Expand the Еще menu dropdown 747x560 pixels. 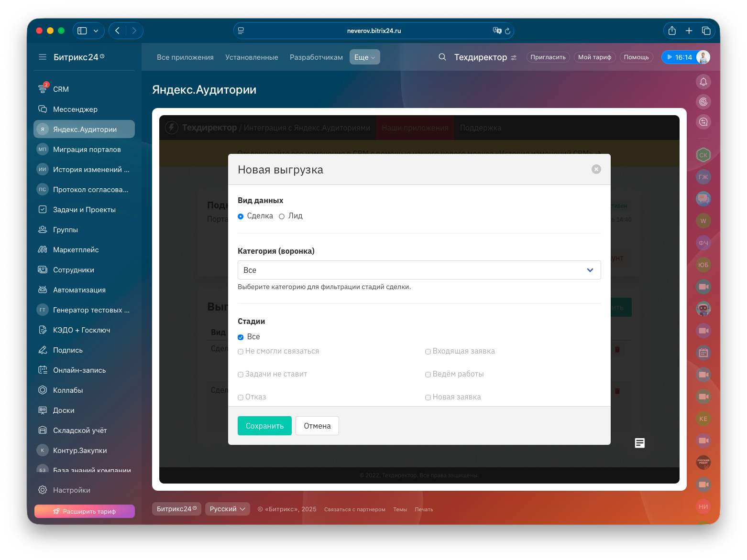tap(365, 57)
